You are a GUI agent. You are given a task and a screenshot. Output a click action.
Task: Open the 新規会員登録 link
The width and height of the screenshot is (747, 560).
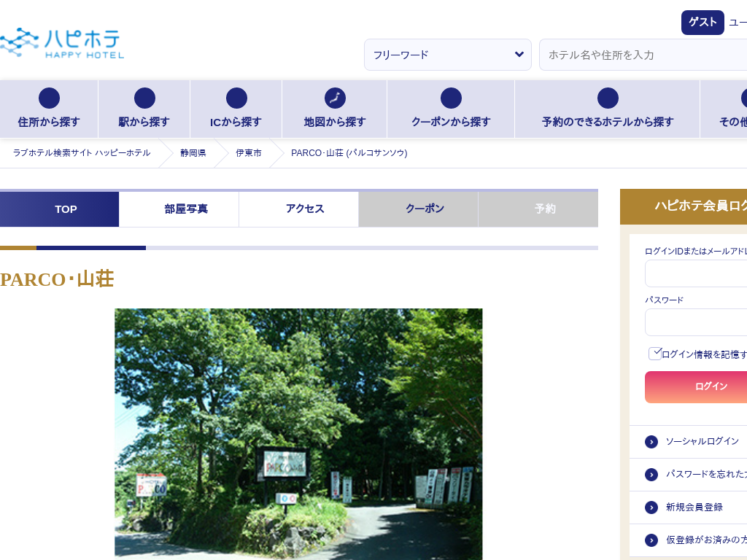(x=694, y=507)
